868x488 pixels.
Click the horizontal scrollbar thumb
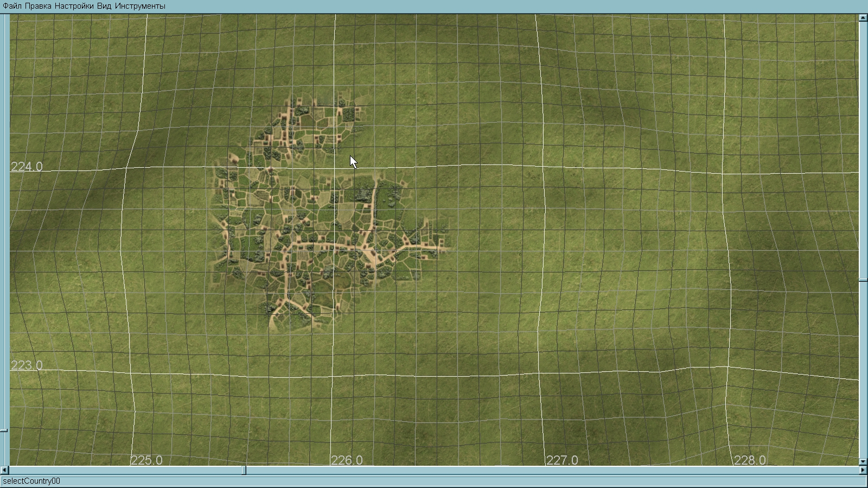[x=244, y=470]
